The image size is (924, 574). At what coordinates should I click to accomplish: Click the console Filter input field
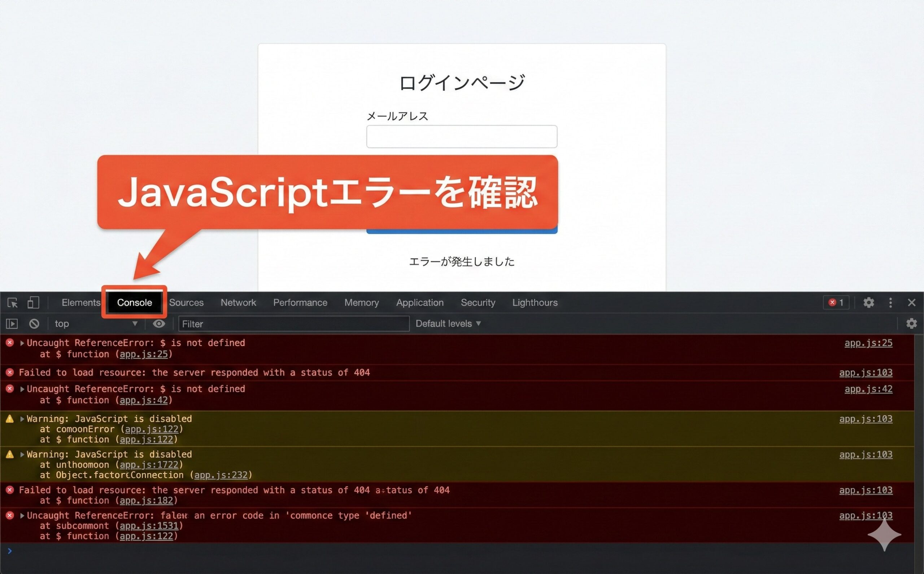coord(294,324)
